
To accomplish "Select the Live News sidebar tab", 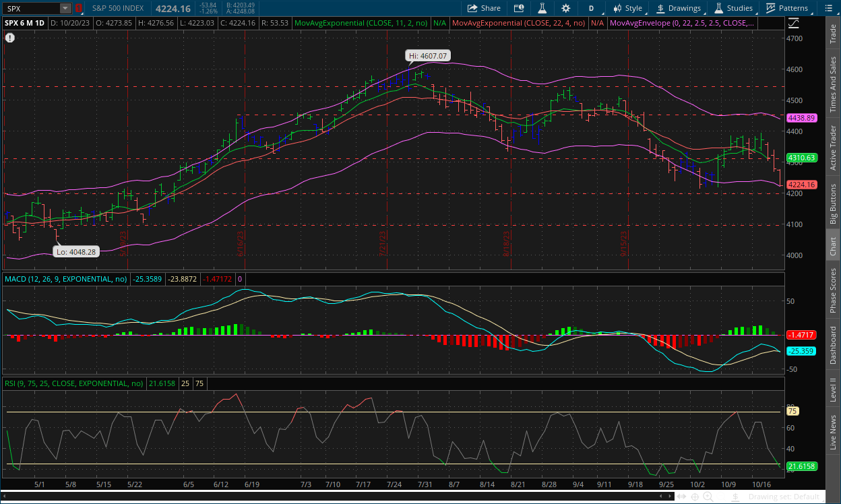I will pyautogui.click(x=833, y=433).
